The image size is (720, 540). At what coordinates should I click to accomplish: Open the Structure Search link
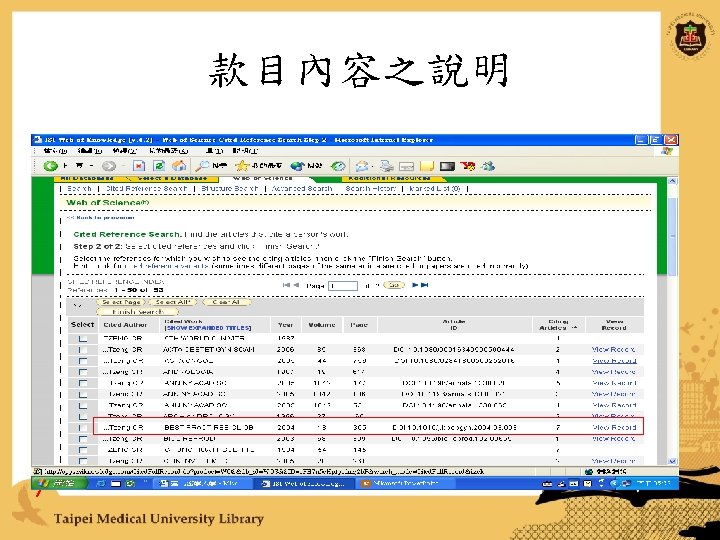230,189
